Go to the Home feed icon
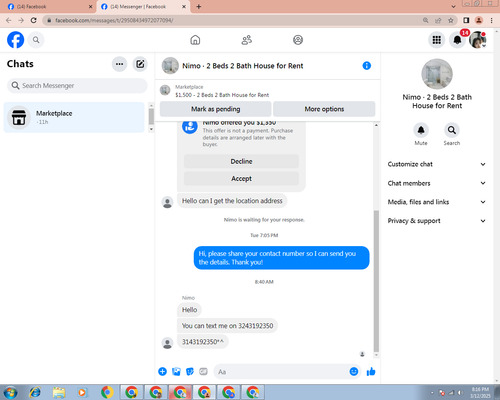 (x=195, y=40)
